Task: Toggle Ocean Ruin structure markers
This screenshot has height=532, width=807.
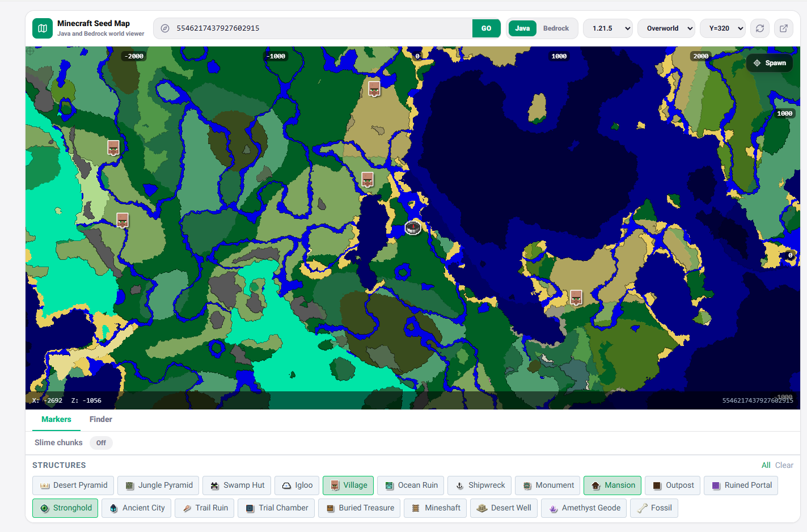Action: click(x=411, y=485)
